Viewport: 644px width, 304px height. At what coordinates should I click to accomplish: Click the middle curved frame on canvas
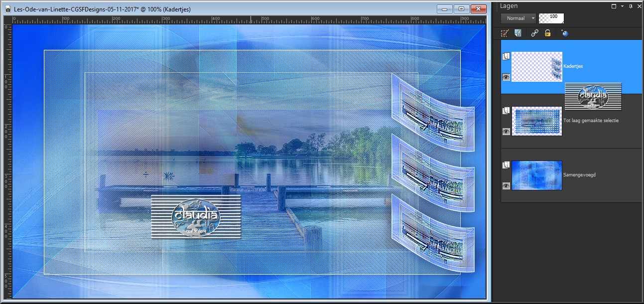[x=432, y=172]
